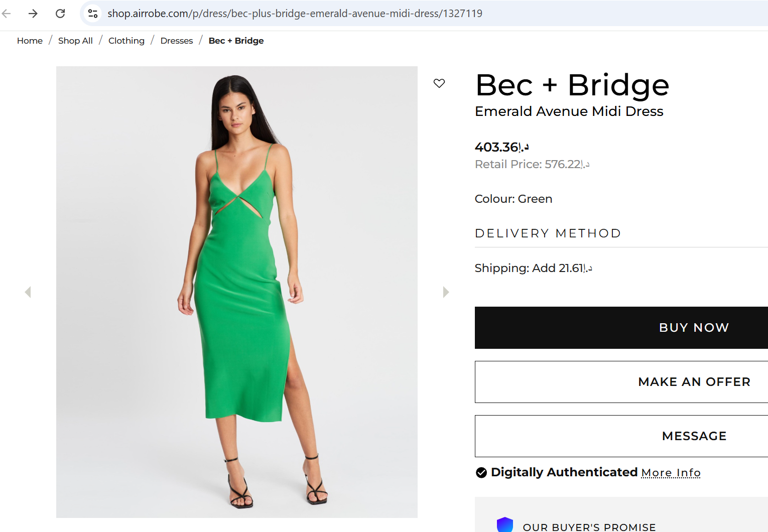Show the next product photo
The height and width of the screenshot is (532, 768).
446,292
